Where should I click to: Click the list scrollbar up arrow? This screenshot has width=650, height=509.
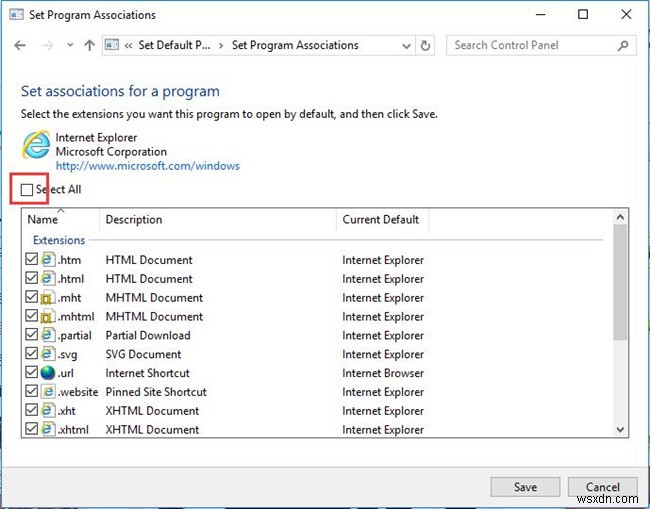click(x=620, y=218)
